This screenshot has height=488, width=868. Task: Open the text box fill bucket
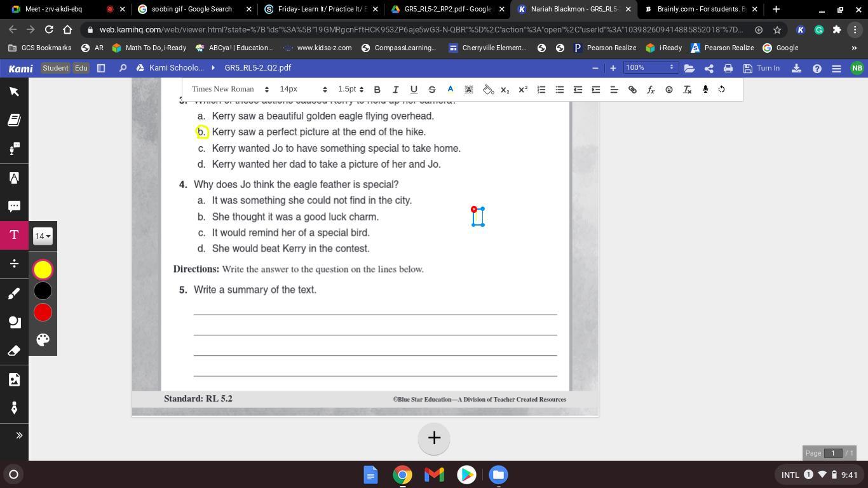pos(488,90)
